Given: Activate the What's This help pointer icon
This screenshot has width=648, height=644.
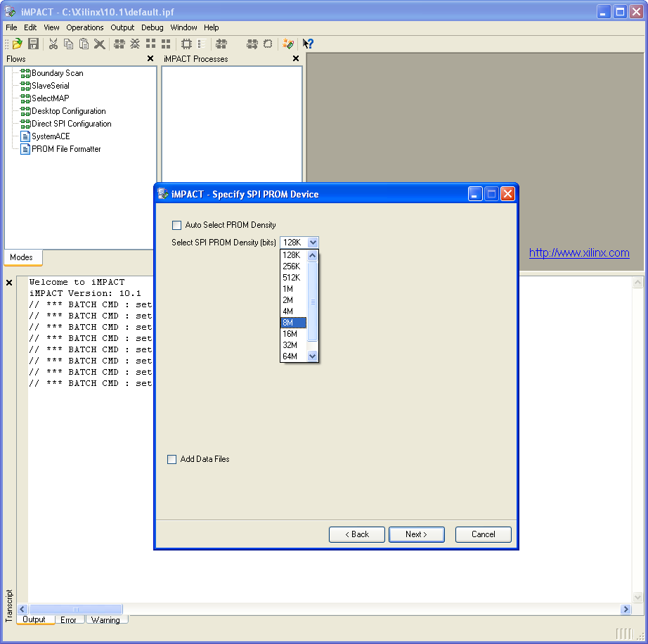Looking at the screenshot, I should click(x=308, y=44).
